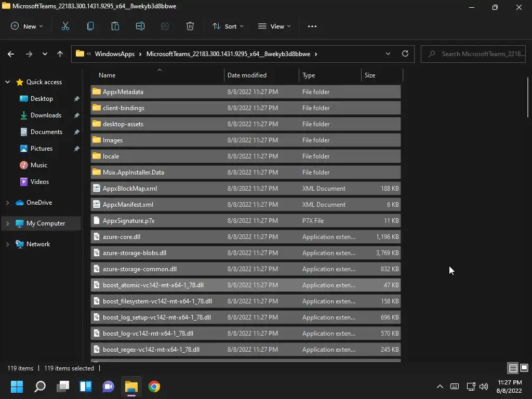This screenshot has height=399, width=532.
Task: Refresh the current folder view
Action: [405, 54]
